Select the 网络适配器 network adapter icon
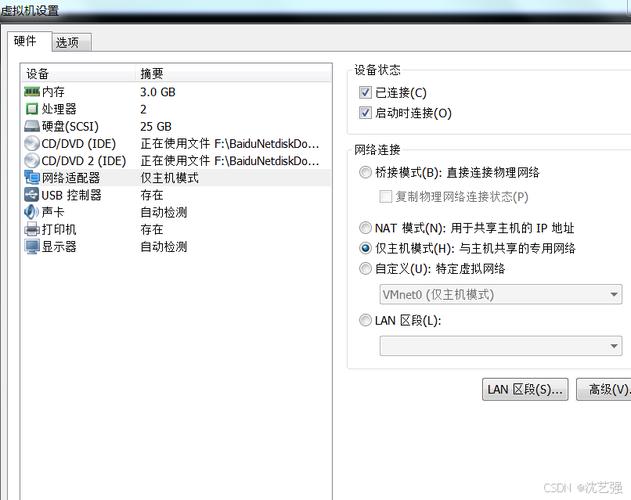 [31, 178]
